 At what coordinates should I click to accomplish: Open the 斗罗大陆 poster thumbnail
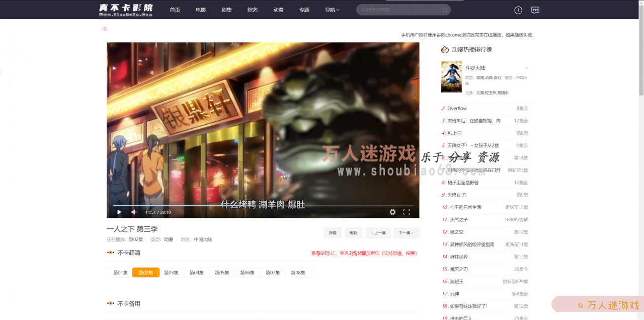click(x=451, y=77)
